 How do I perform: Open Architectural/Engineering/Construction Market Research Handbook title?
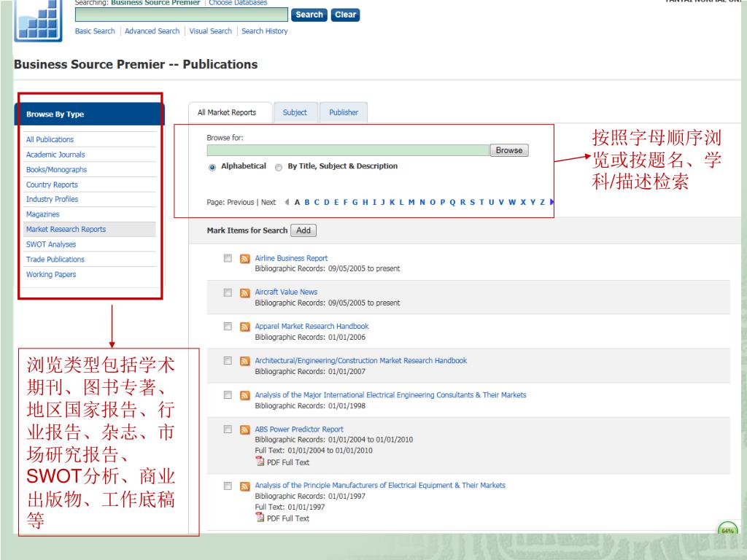click(x=360, y=360)
